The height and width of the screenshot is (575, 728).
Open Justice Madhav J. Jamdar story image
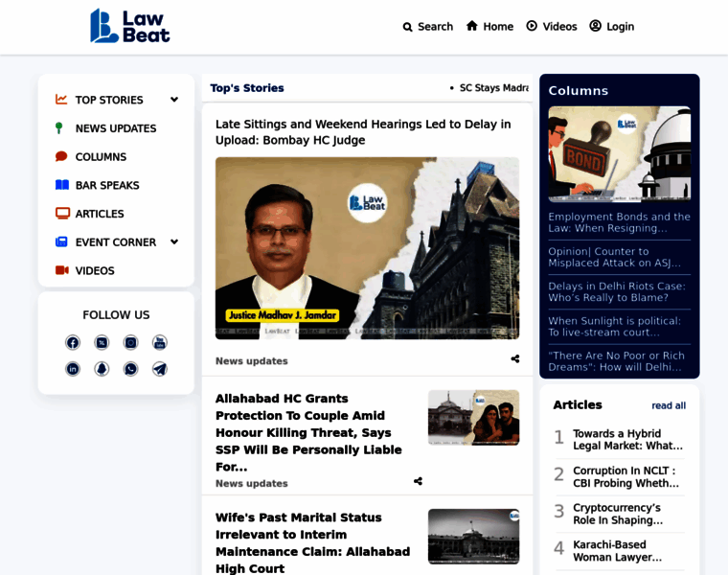click(x=367, y=248)
